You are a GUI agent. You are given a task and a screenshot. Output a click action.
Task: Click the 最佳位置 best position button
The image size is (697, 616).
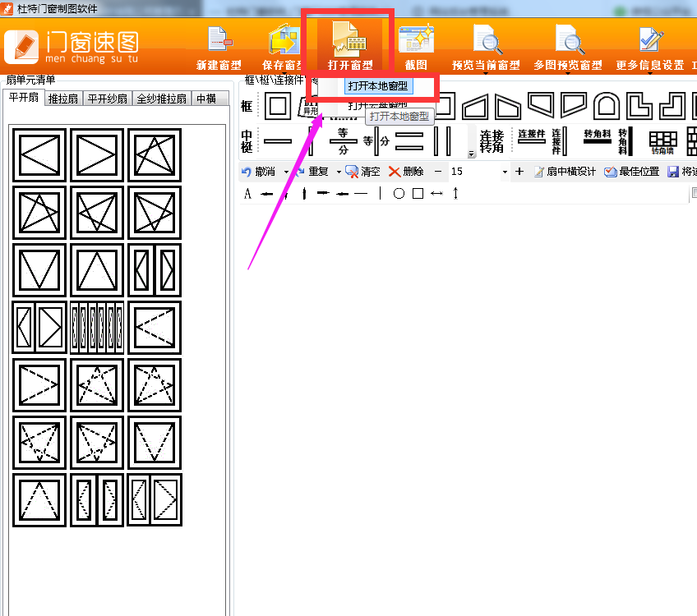(x=631, y=172)
